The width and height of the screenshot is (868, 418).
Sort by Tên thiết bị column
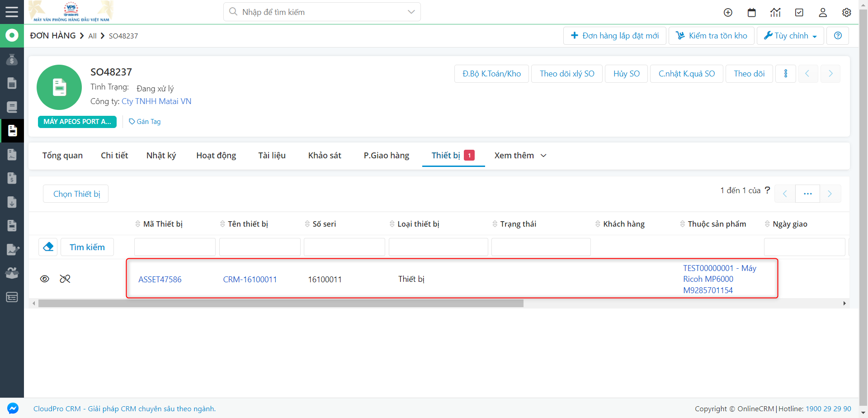(244, 224)
